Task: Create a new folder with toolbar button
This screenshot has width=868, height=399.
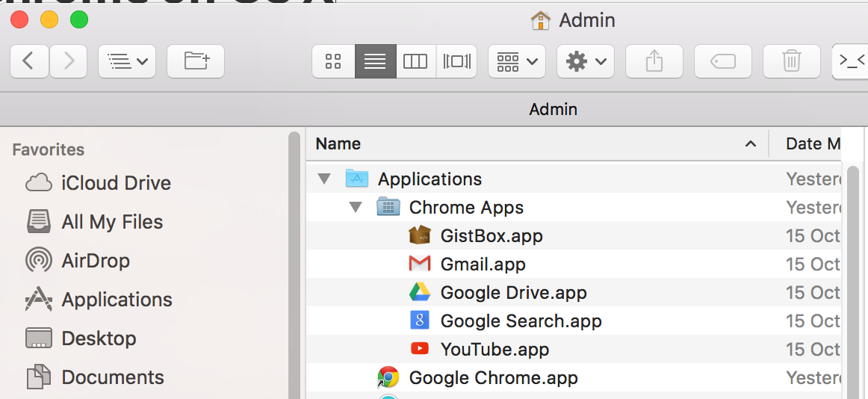Action: pyautogui.click(x=196, y=61)
